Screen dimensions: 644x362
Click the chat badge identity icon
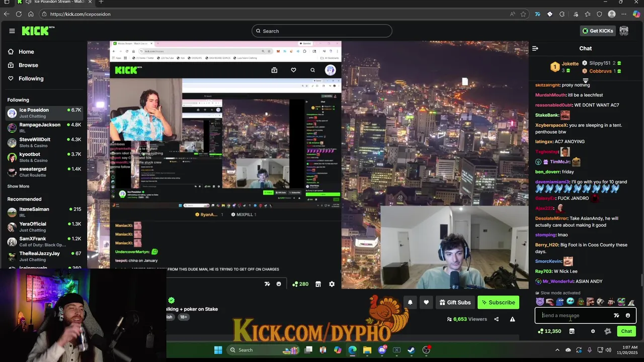(x=607, y=331)
